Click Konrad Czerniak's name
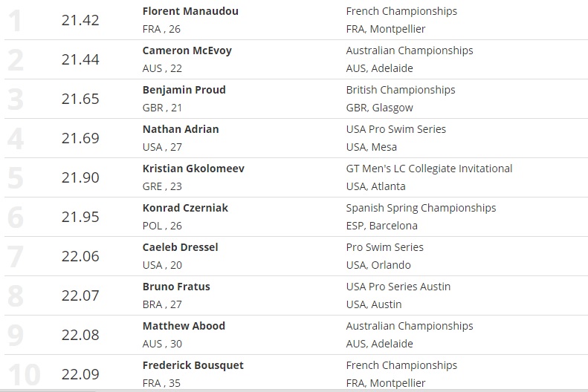 [185, 208]
